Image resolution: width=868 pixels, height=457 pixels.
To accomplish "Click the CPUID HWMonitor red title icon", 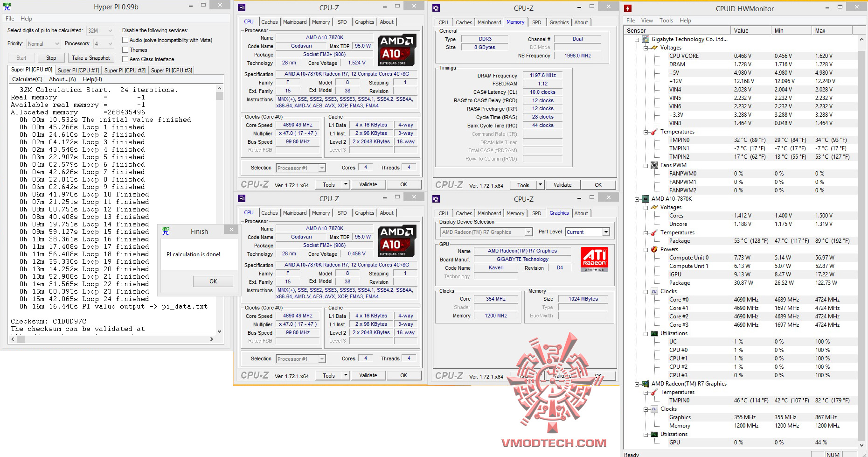I will [x=628, y=8].
